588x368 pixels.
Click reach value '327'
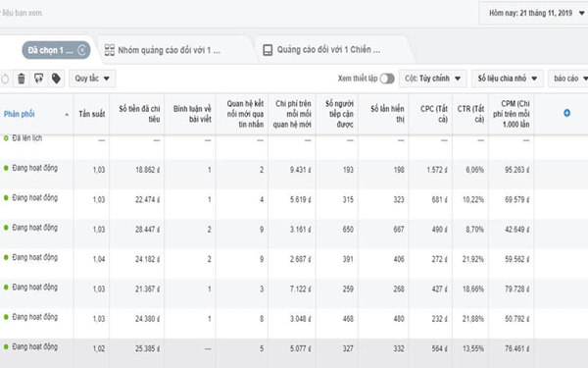tap(348, 348)
